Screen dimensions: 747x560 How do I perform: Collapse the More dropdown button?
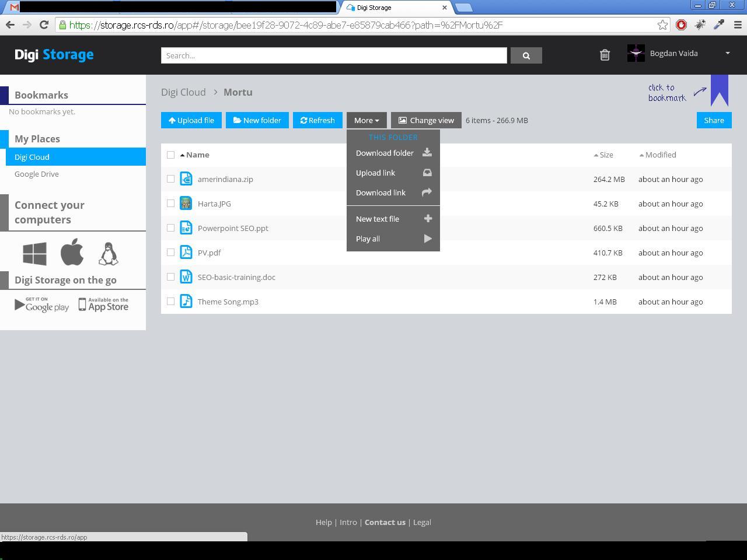click(366, 120)
